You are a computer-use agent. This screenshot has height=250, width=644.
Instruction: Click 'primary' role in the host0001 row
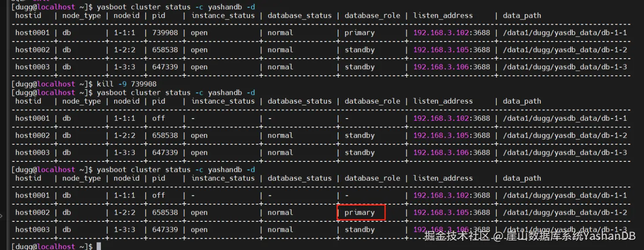(359, 33)
